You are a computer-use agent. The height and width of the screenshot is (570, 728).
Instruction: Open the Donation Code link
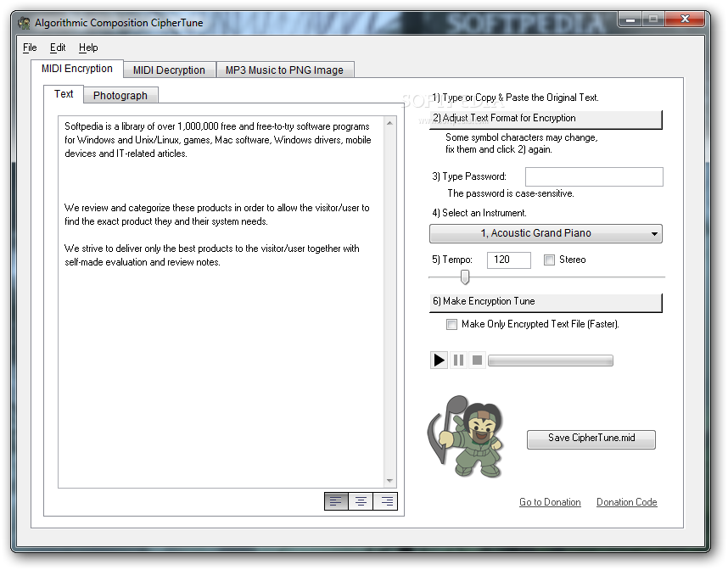[627, 502]
